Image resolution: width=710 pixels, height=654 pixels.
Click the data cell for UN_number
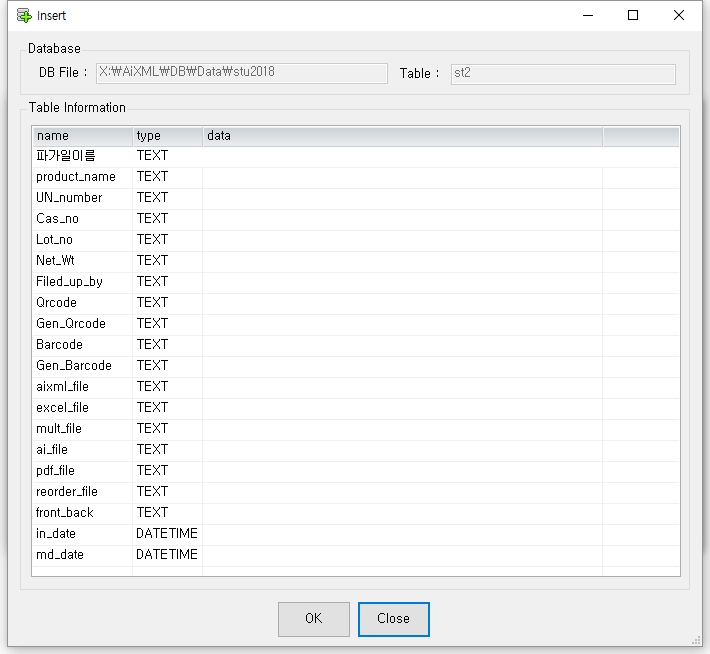coord(401,198)
